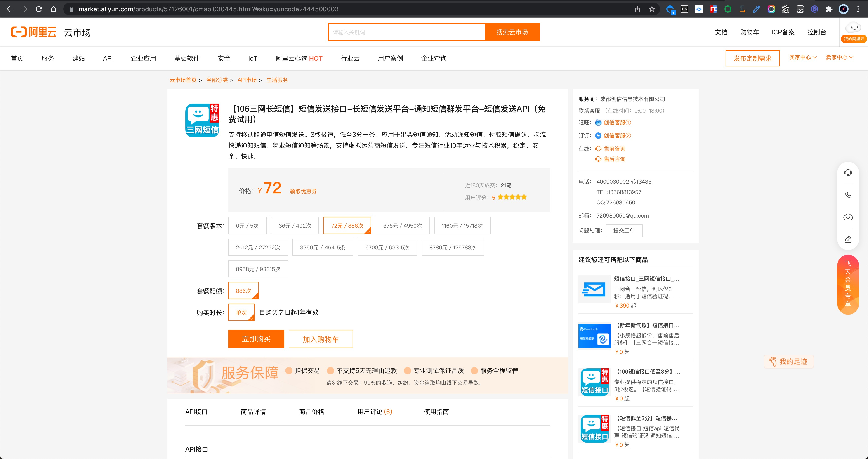Select the 2012元 / 27262次 package

[x=258, y=247]
